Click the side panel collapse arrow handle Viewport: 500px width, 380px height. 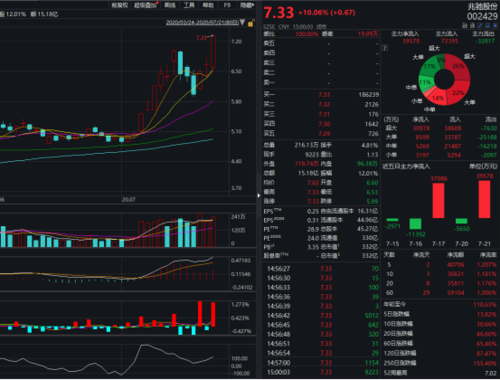click(259, 196)
